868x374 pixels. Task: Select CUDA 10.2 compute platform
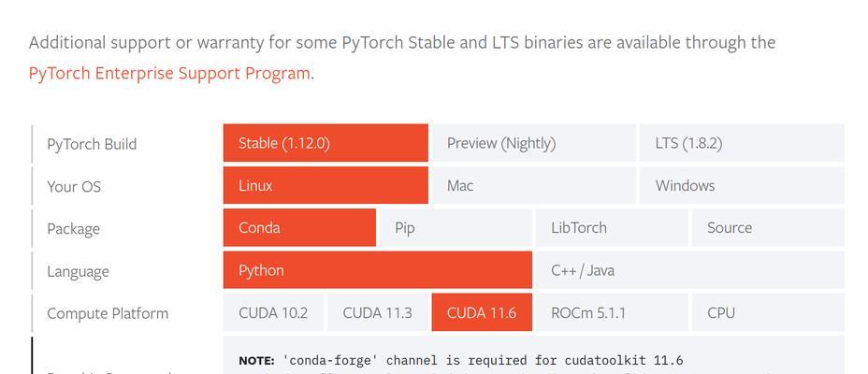tap(273, 312)
